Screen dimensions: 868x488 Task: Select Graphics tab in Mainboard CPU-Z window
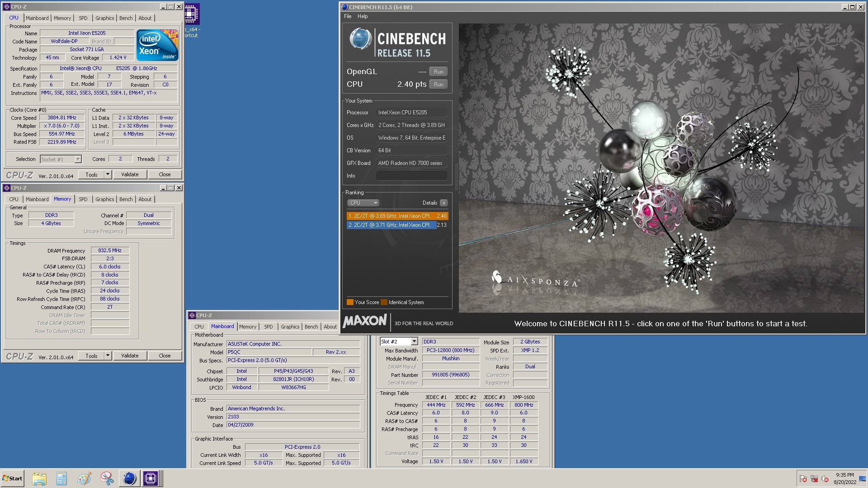point(290,327)
